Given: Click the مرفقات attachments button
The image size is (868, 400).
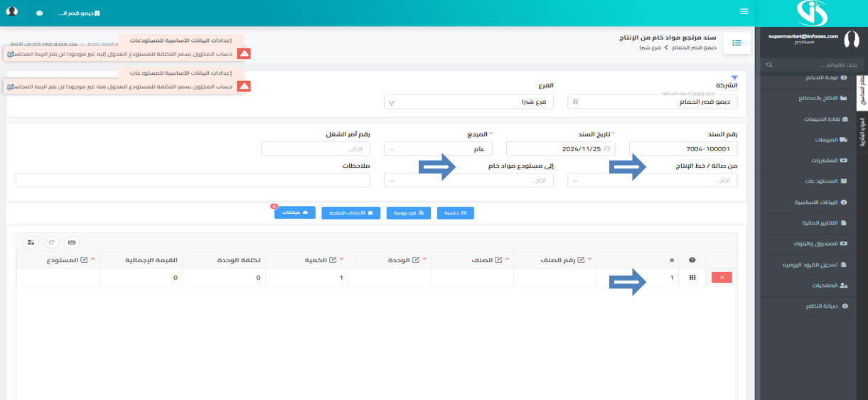Looking at the screenshot, I should [x=294, y=212].
